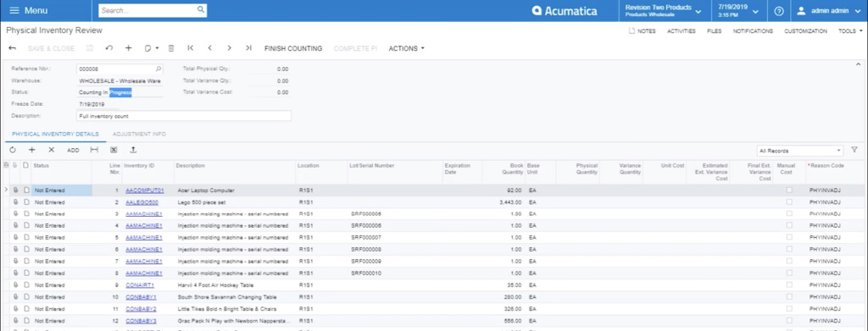
Task: Click note icon for AALEGO500 row
Action: tap(26, 202)
